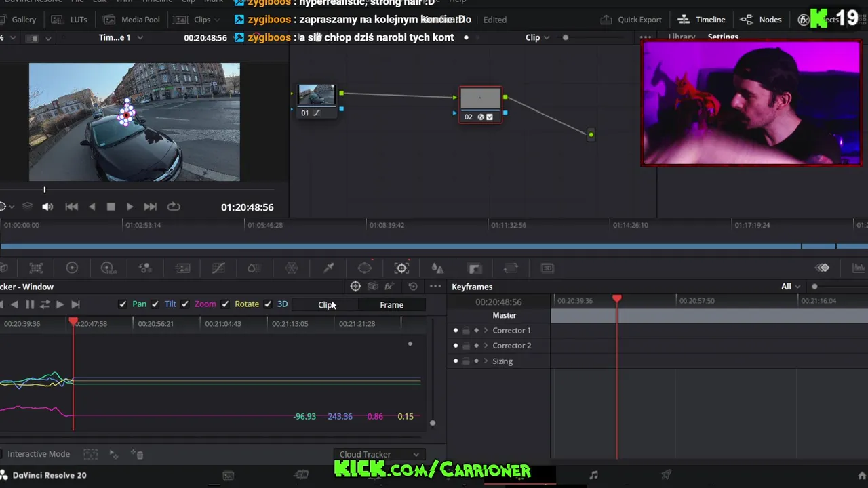Expand the Corrector 1 keyframe track
The image size is (868, 488).
(x=486, y=331)
